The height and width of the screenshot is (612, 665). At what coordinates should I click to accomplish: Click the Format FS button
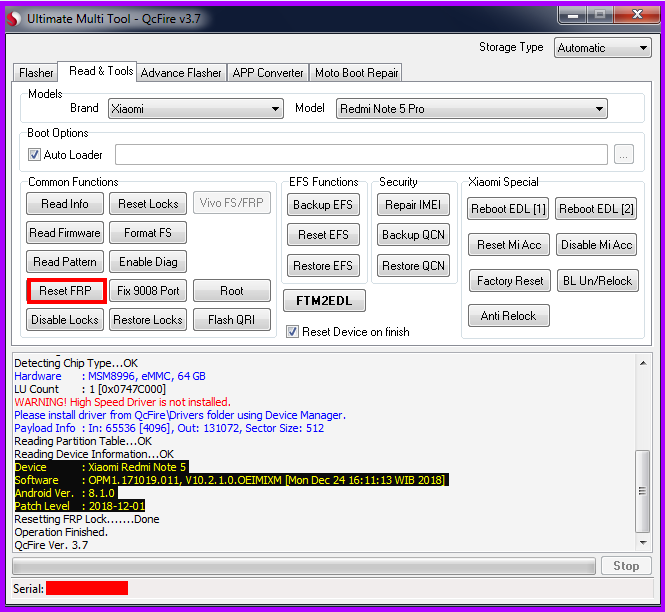click(148, 233)
